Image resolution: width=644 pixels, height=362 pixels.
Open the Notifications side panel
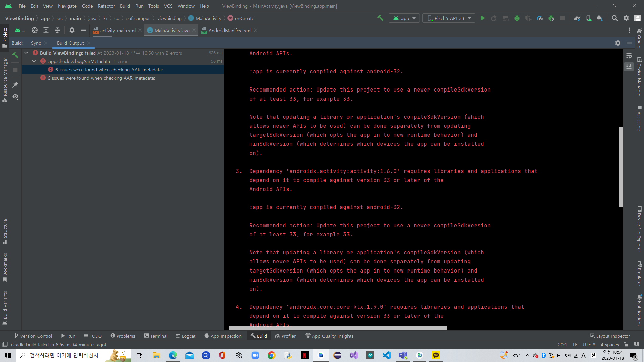pos(639,310)
